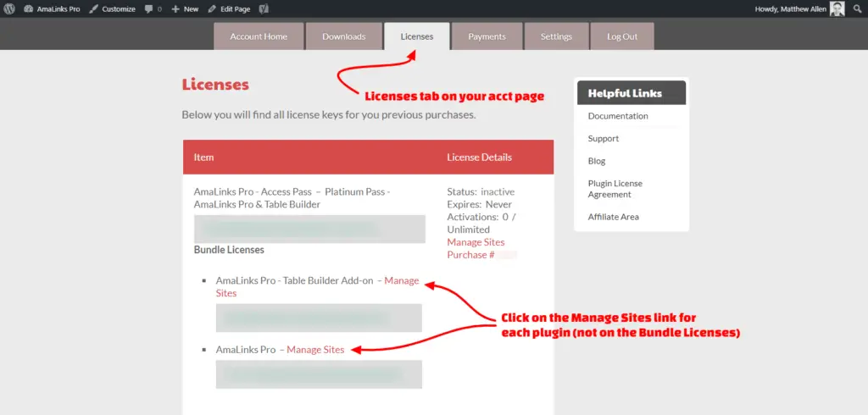Click the License Details column header
The height and width of the screenshot is (415, 868).
(480, 158)
